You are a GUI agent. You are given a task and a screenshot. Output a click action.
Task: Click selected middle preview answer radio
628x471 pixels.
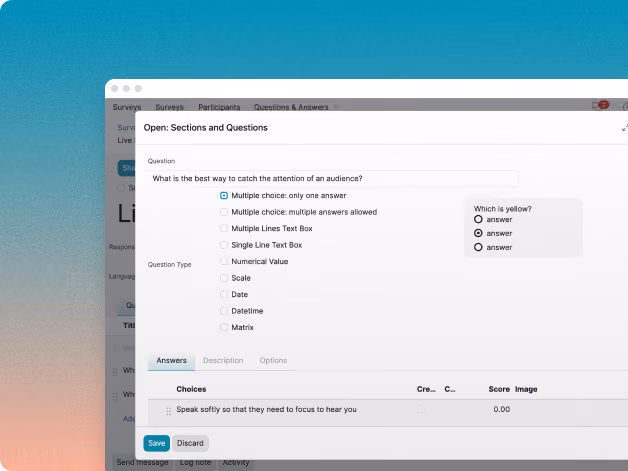(478, 233)
